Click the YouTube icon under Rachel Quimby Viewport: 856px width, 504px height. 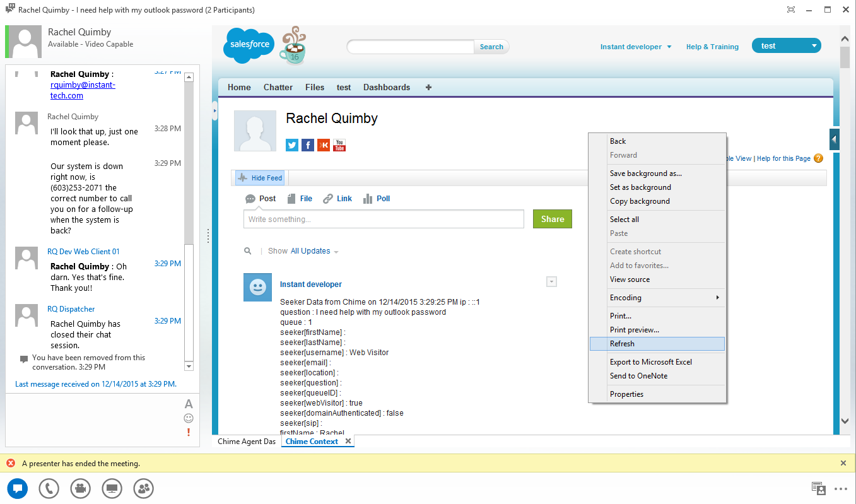pyautogui.click(x=339, y=145)
